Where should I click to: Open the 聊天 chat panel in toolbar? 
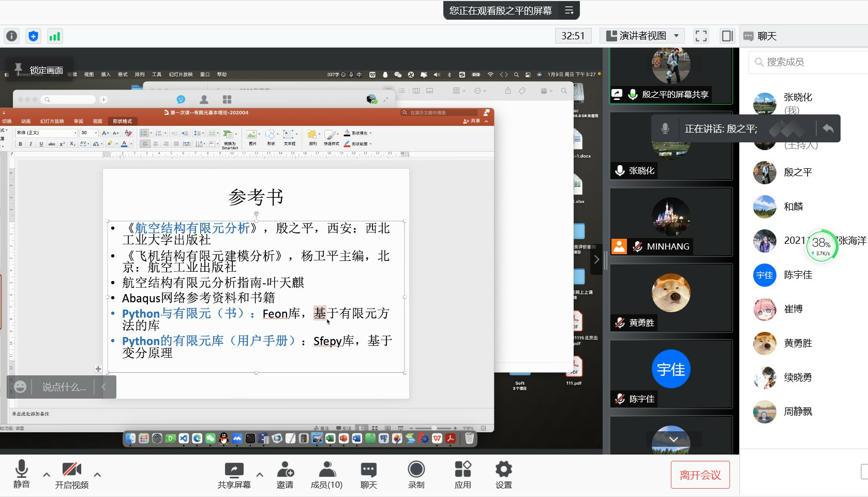coord(368,474)
